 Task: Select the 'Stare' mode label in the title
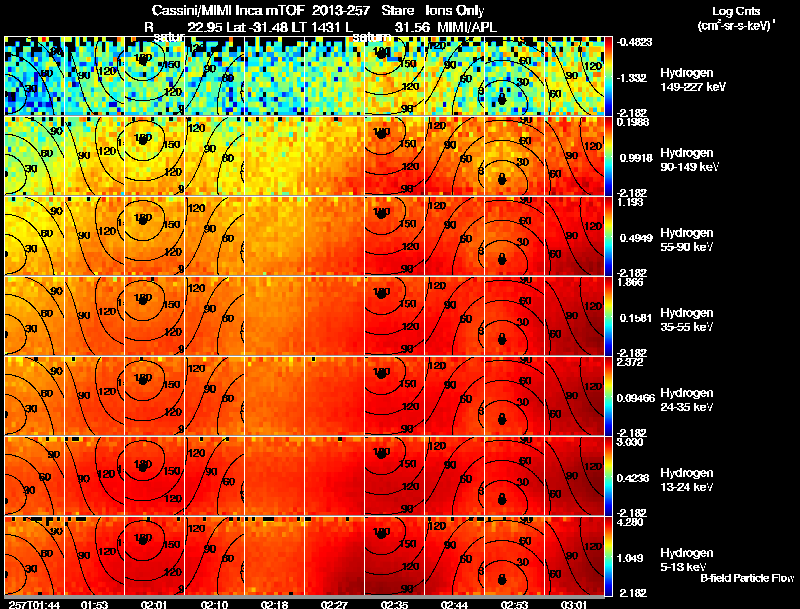pos(398,10)
